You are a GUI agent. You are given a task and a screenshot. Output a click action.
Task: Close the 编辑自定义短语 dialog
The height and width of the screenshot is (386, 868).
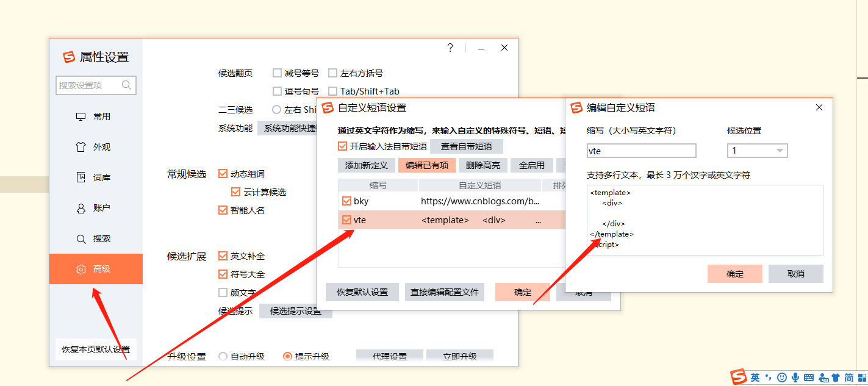coord(819,107)
